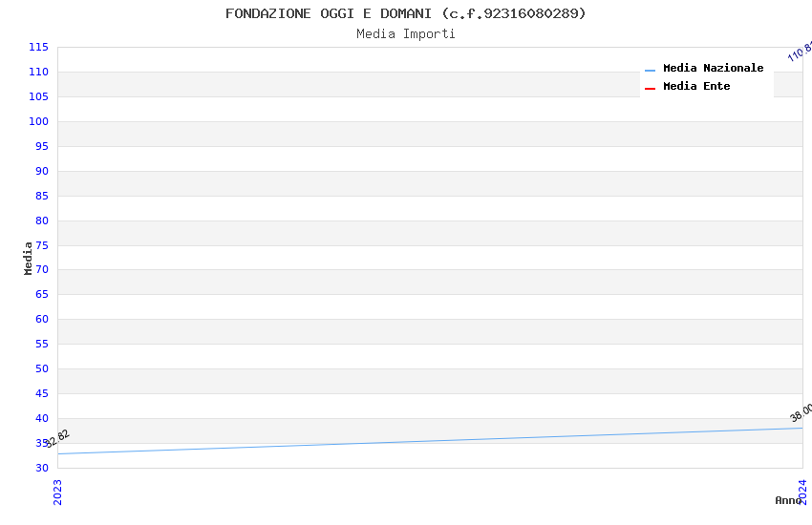Image resolution: width=812 pixels, height=525 pixels.
Task: Click the 85 y-axis tick label
Action: tap(42, 196)
